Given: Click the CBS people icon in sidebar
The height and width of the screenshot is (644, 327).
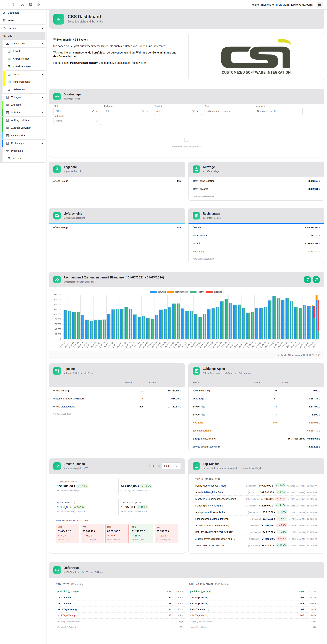Looking at the screenshot, I should (4, 36).
